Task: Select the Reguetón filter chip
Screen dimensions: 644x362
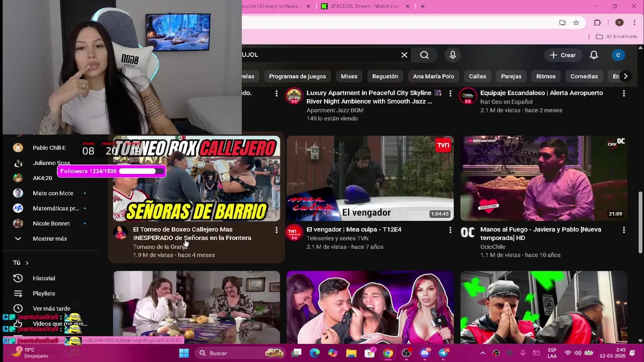Action: click(x=385, y=76)
